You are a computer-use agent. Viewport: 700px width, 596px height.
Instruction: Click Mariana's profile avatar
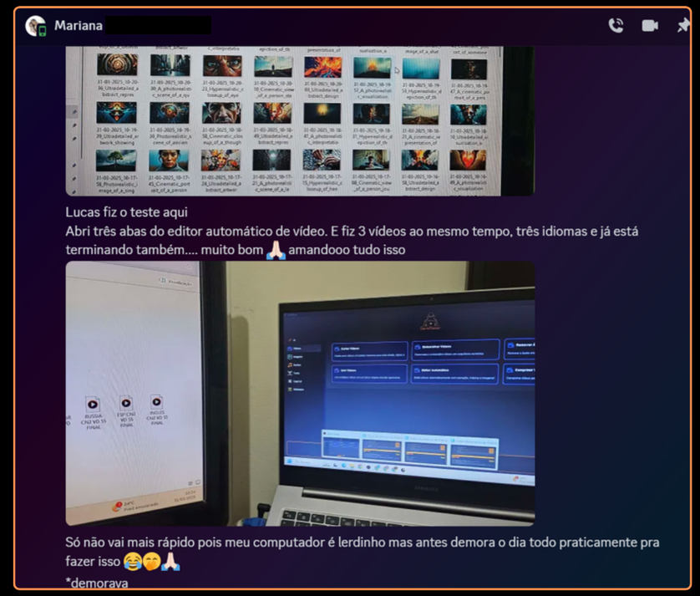(x=35, y=26)
